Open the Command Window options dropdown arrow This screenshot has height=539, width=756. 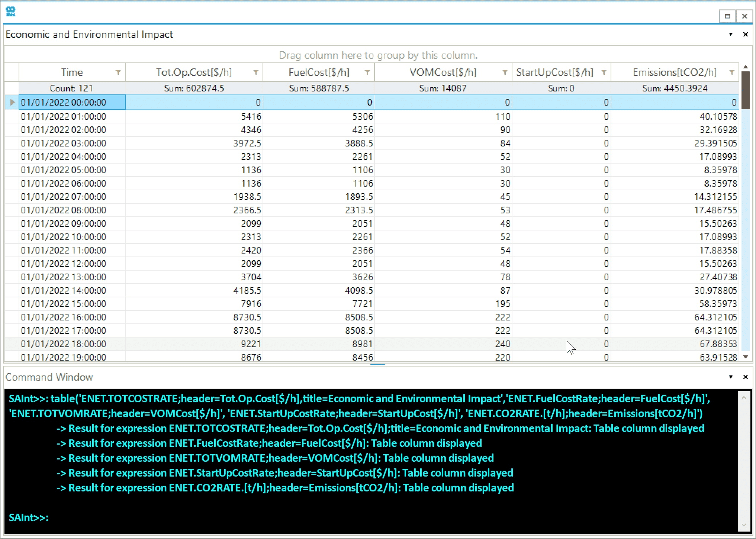[731, 377]
